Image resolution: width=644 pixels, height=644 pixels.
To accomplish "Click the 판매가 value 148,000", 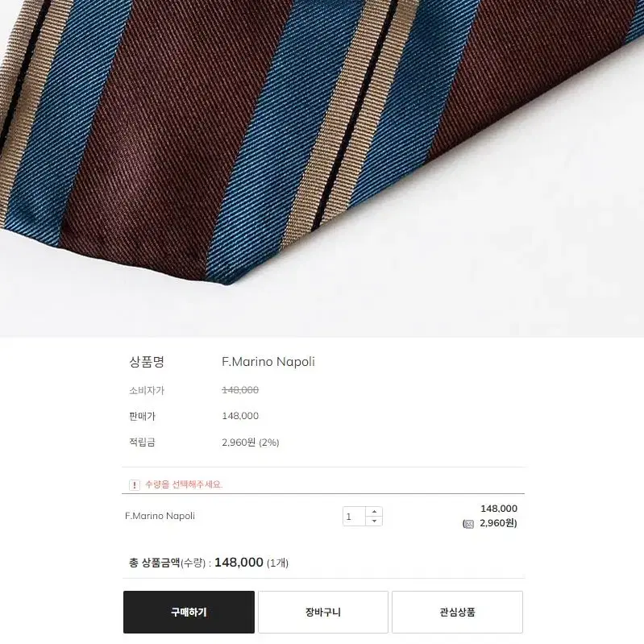I will (x=240, y=416).
